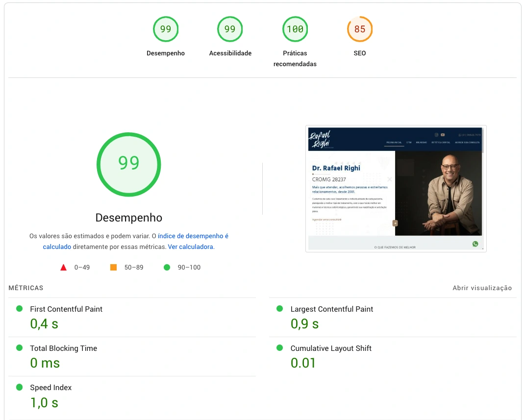
Task: Click the Dr. Rafael Righi page screenshot thumbnail
Action: [396, 189]
